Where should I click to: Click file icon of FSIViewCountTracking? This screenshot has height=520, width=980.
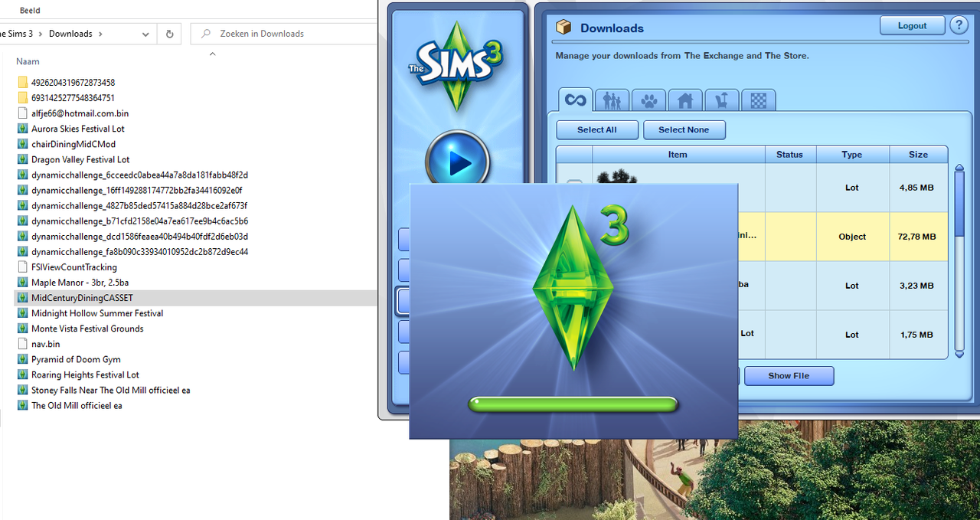click(22, 267)
